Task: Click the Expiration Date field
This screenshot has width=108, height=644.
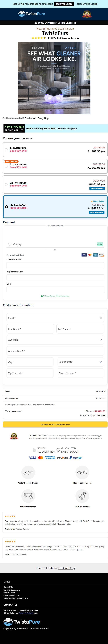Action: 55,277
